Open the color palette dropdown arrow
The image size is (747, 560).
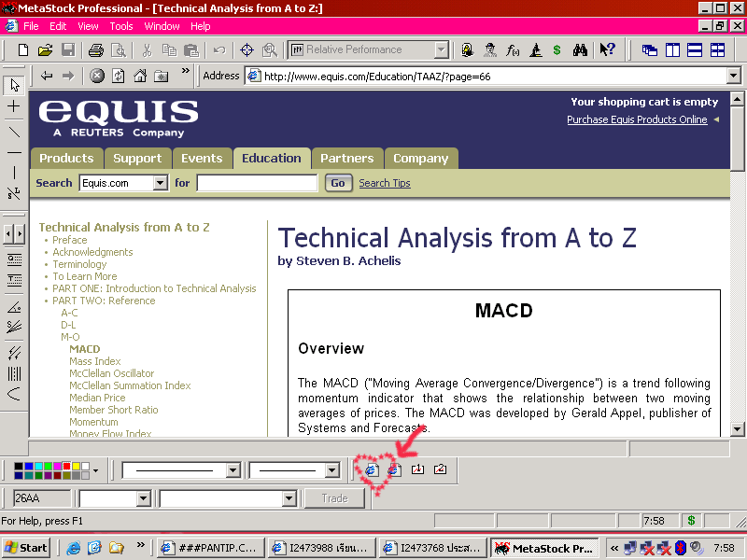point(96,470)
